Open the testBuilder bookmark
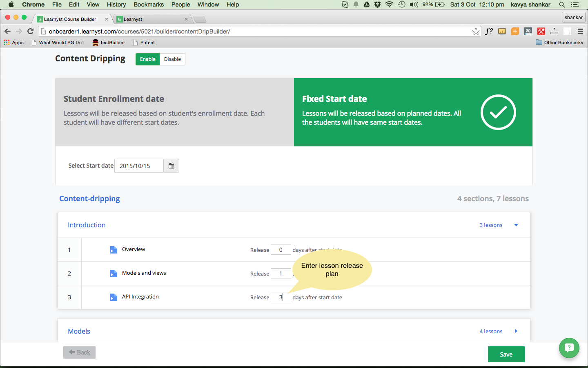 (x=109, y=43)
